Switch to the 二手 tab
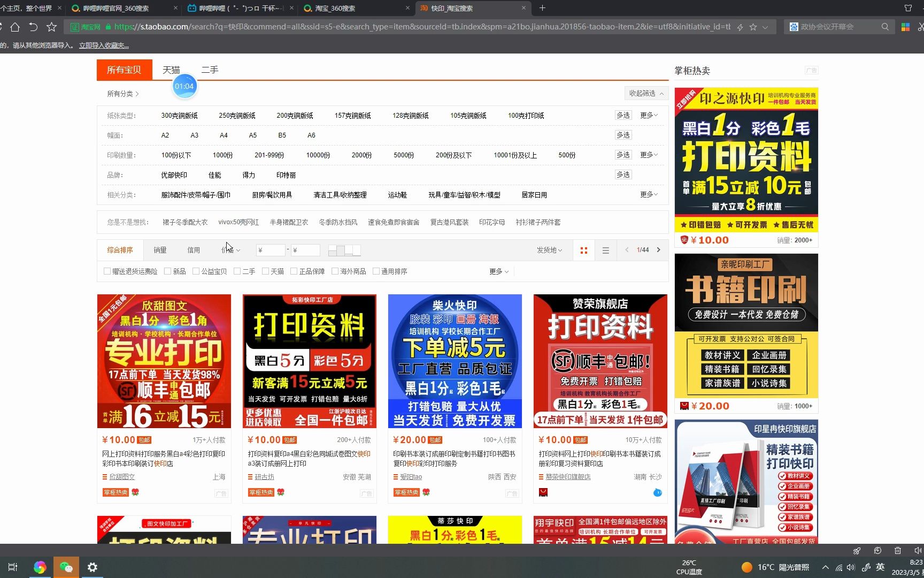Image resolution: width=924 pixels, height=578 pixels. point(209,70)
